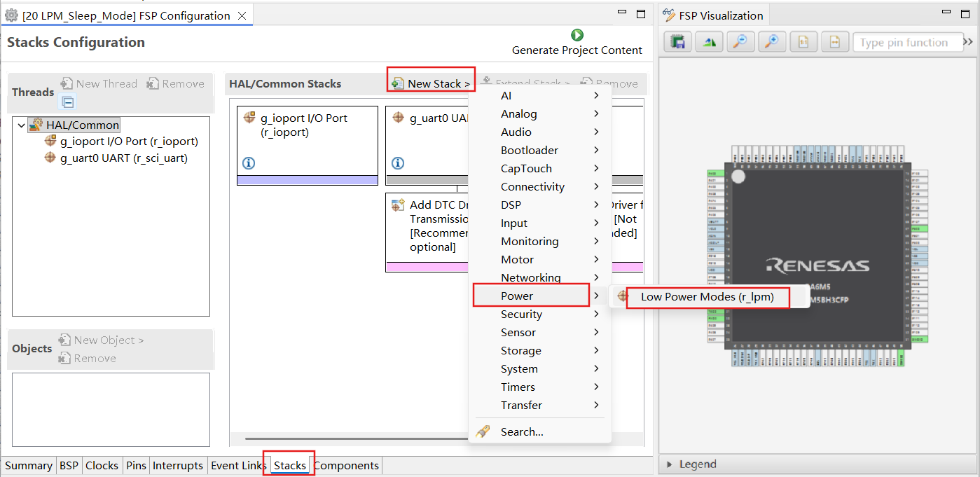Click the New Stack icon
This screenshot has height=477, width=980.
point(397,83)
